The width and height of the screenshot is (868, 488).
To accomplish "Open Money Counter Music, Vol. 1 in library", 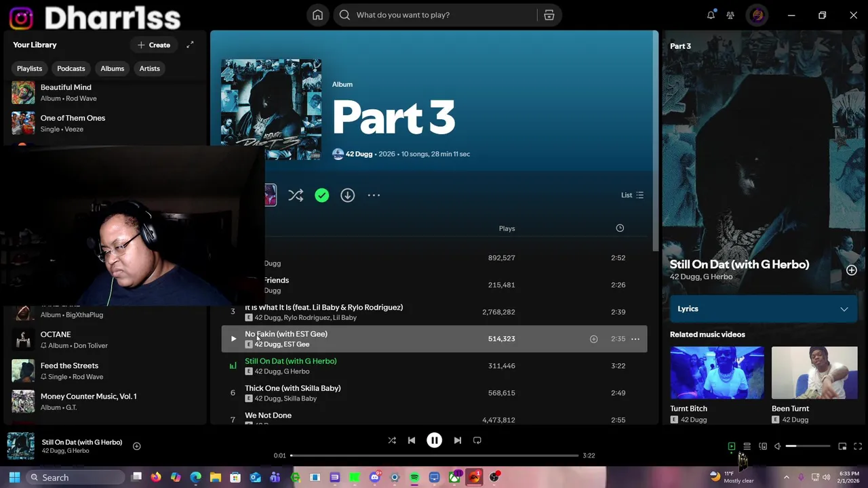I will coord(105,401).
